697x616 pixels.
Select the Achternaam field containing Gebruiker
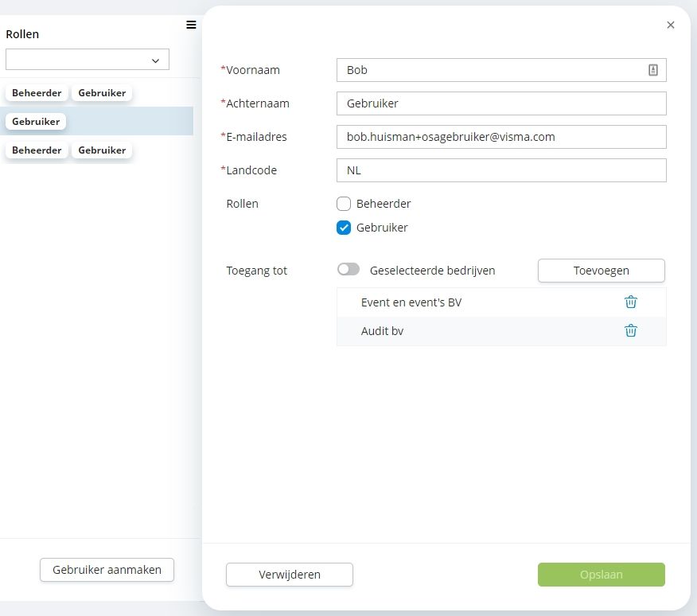pos(501,103)
